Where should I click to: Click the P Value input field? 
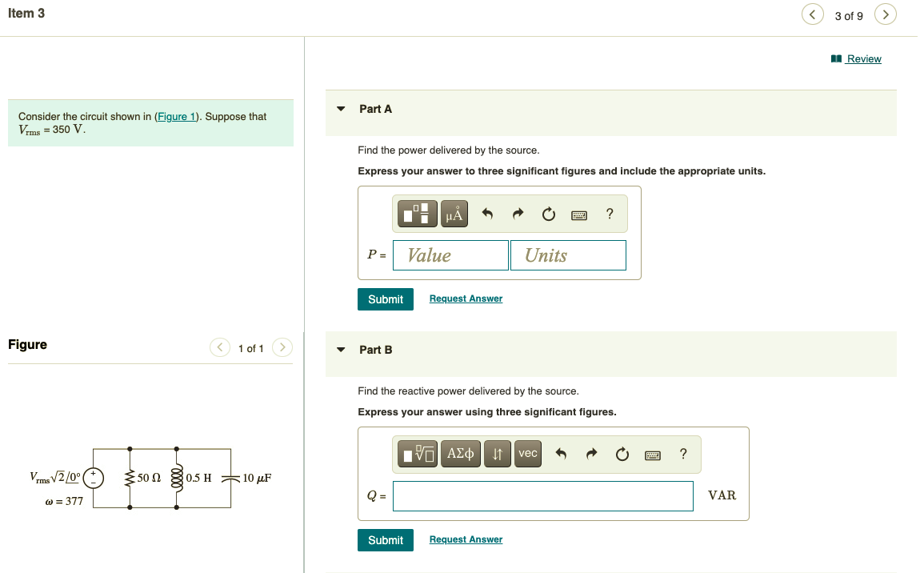point(451,255)
